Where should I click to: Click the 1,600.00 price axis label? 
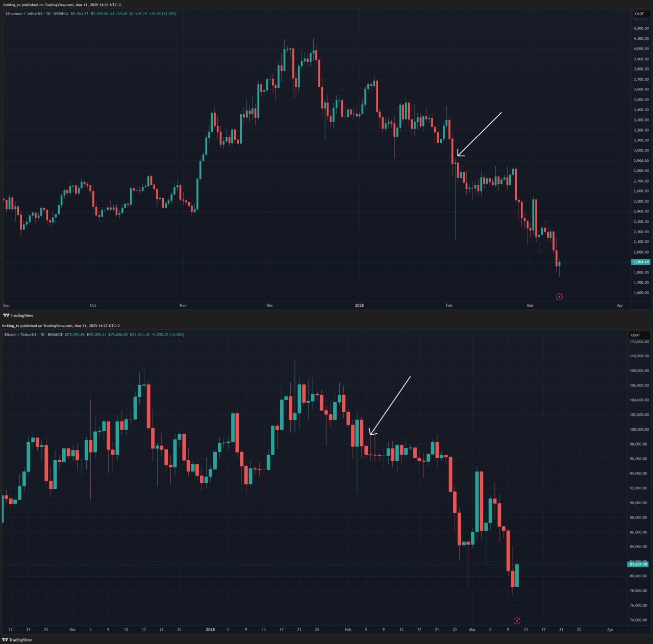click(641, 293)
